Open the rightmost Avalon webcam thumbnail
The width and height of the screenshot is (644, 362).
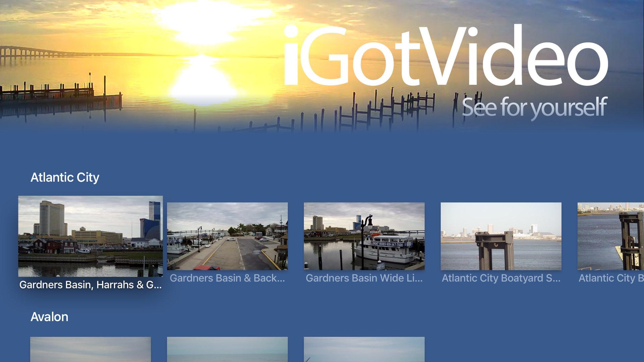coord(364,349)
